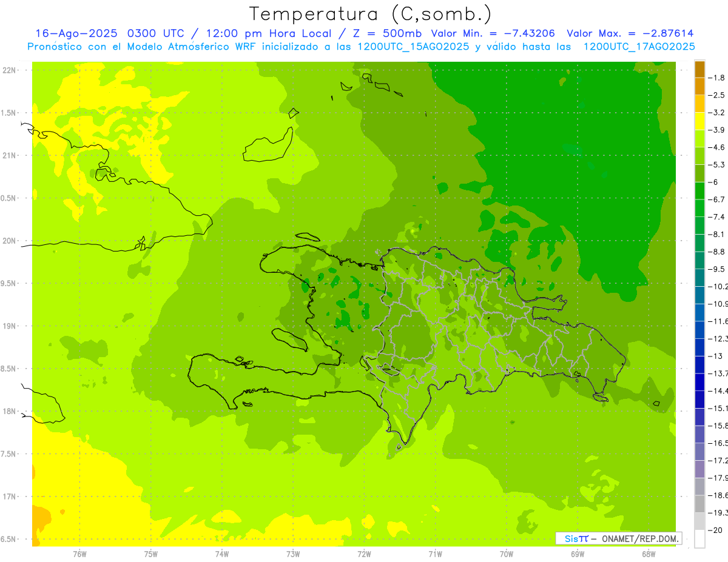The image size is (728, 562).
Task: Click the "17N" latitude axis label
Action: (x=9, y=497)
